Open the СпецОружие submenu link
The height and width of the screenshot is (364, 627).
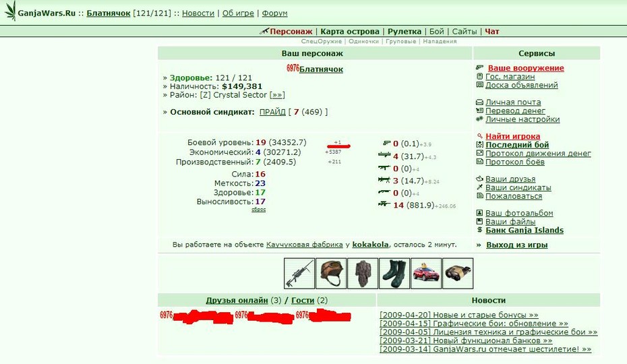click(322, 41)
